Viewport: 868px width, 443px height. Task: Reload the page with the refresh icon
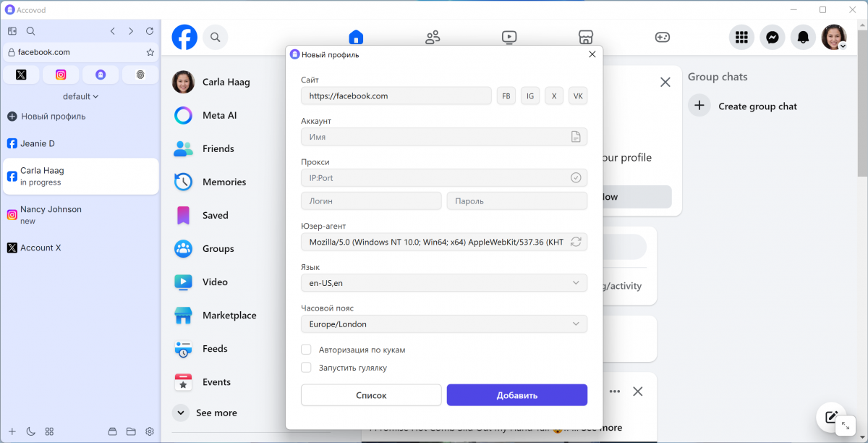click(150, 31)
